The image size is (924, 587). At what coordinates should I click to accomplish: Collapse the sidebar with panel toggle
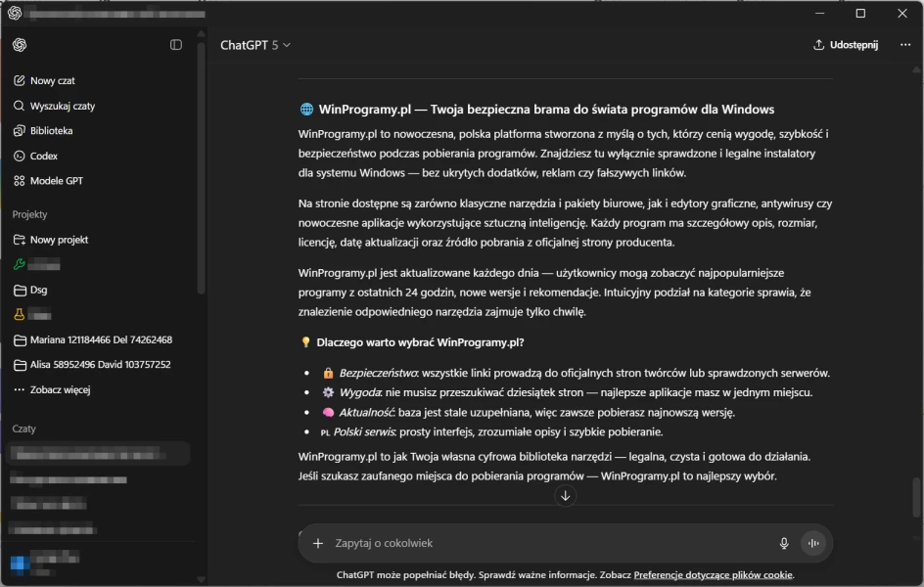(x=176, y=45)
